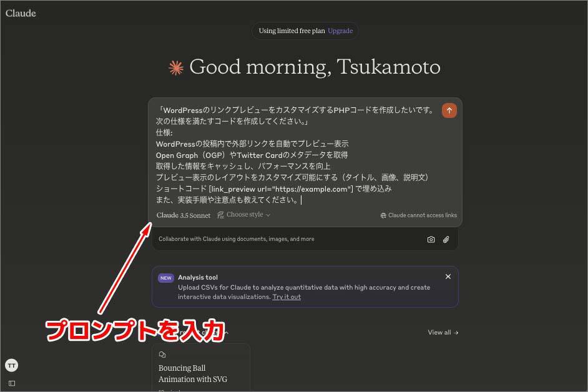588x392 pixels.
Task: Dismiss the Analysis tool banner
Action: click(x=448, y=277)
